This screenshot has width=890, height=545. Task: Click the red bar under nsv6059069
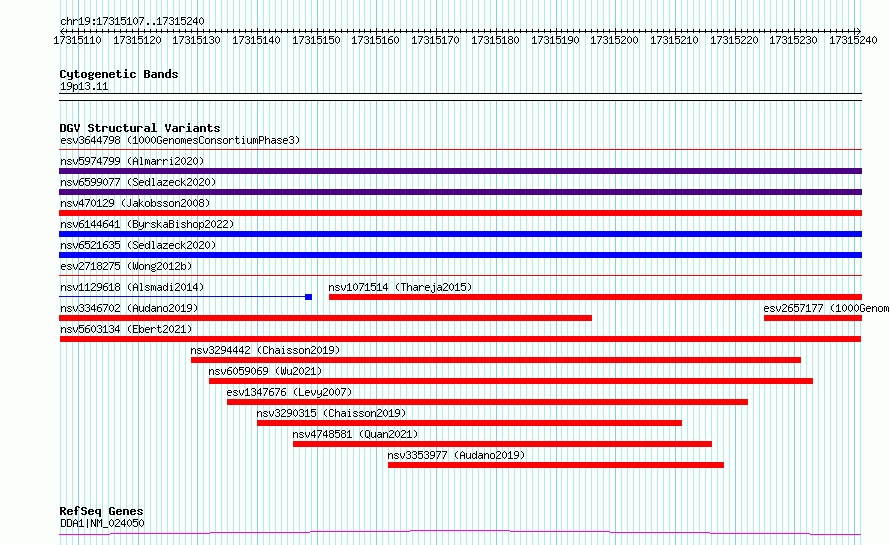(511, 381)
